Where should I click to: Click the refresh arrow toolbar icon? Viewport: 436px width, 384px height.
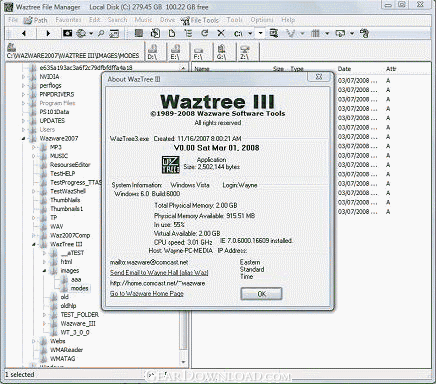[x=205, y=33]
